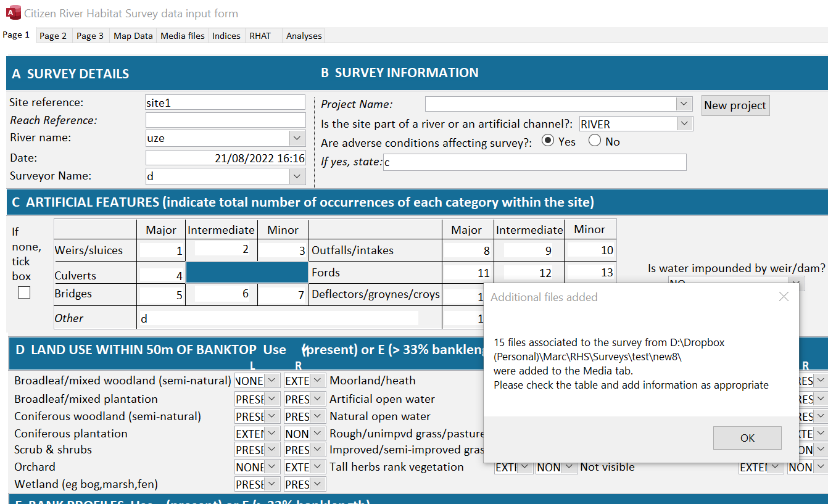Tick the 'If none' artificial features checkbox
Viewport: 828px width, 504px height.
tap(24, 293)
